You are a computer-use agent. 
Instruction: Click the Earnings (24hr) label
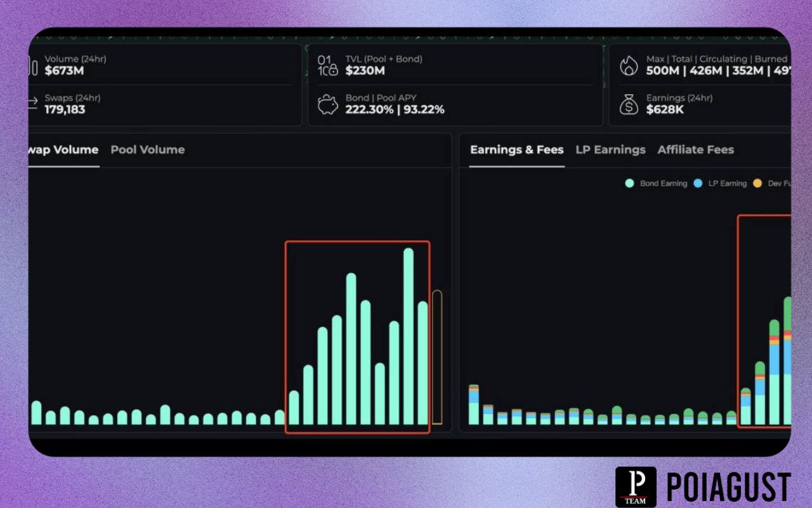679,98
